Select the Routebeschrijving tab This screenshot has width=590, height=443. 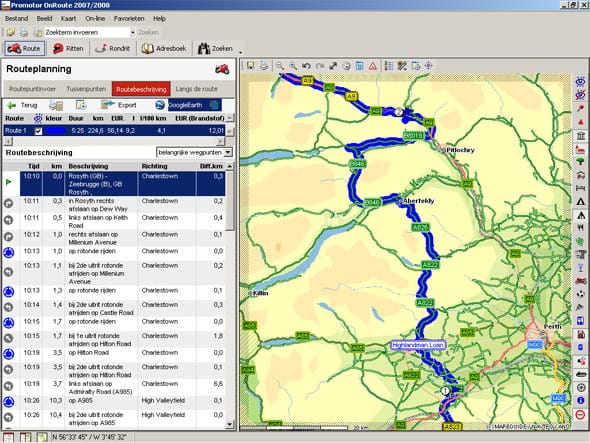141,89
